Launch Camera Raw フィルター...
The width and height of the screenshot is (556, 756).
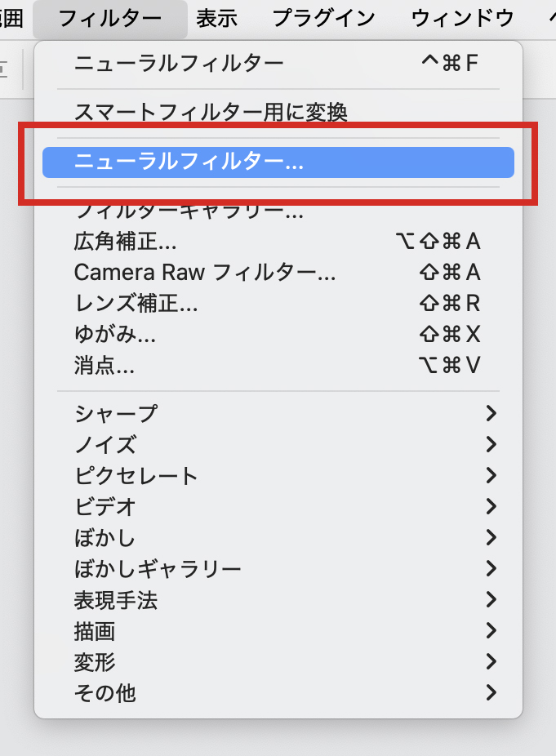[205, 273]
